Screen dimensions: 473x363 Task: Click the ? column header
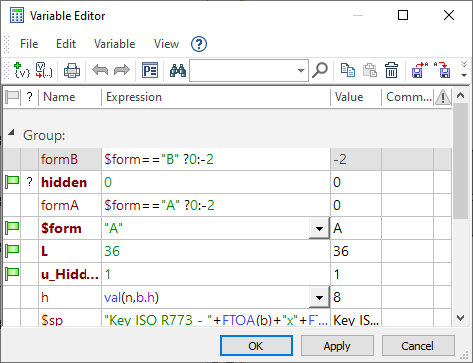coord(30,97)
